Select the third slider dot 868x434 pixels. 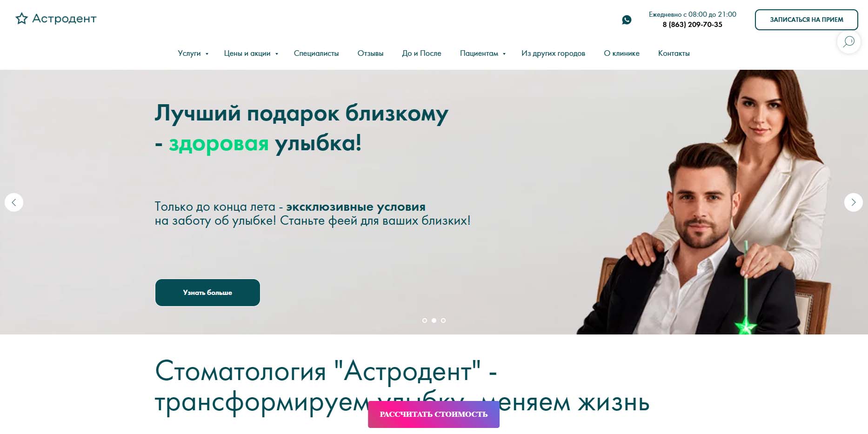pos(443,320)
